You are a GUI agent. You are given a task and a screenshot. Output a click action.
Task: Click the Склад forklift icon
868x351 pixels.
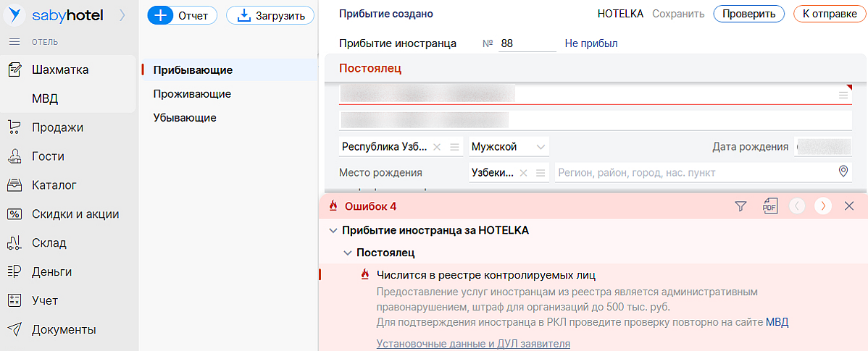[15, 242]
